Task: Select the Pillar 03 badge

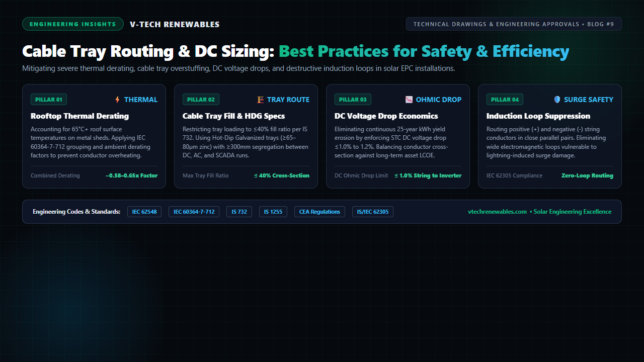Action: pos(353,100)
